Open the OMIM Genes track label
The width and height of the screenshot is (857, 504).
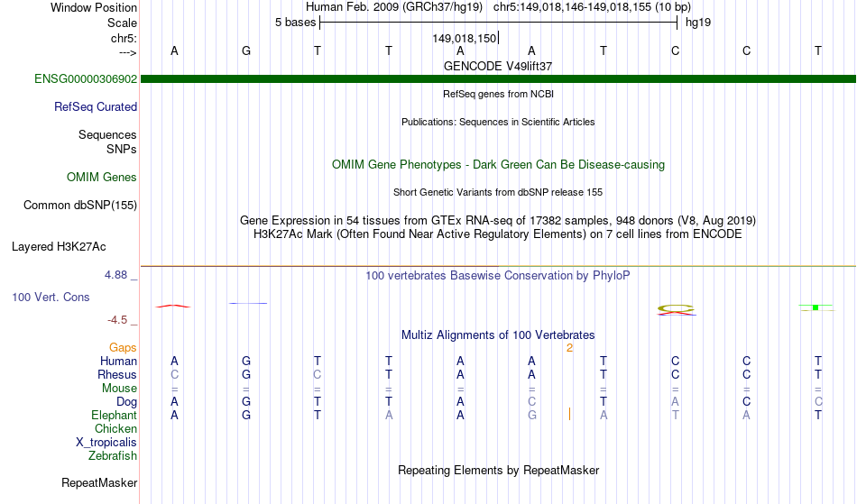(x=102, y=178)
